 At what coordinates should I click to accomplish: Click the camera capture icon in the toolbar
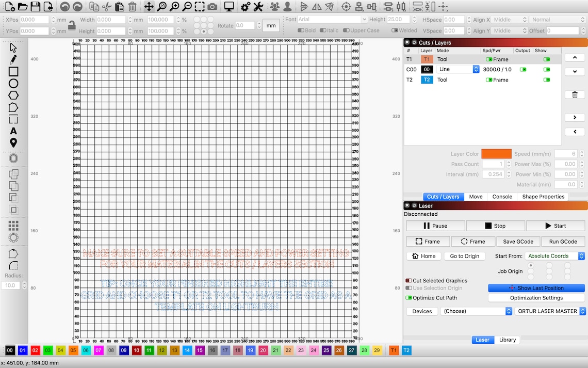(x=212, y=7)
